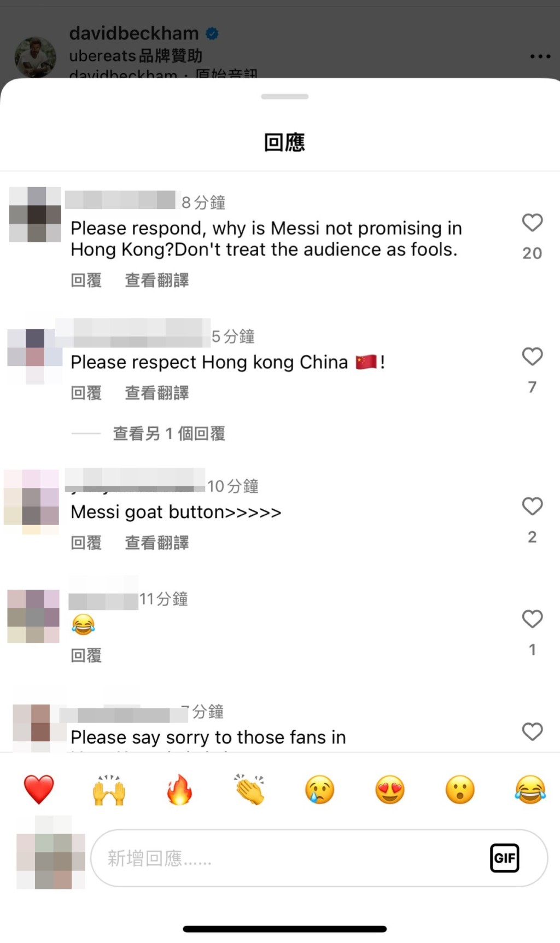Open the three-dot post options menu

540,56
